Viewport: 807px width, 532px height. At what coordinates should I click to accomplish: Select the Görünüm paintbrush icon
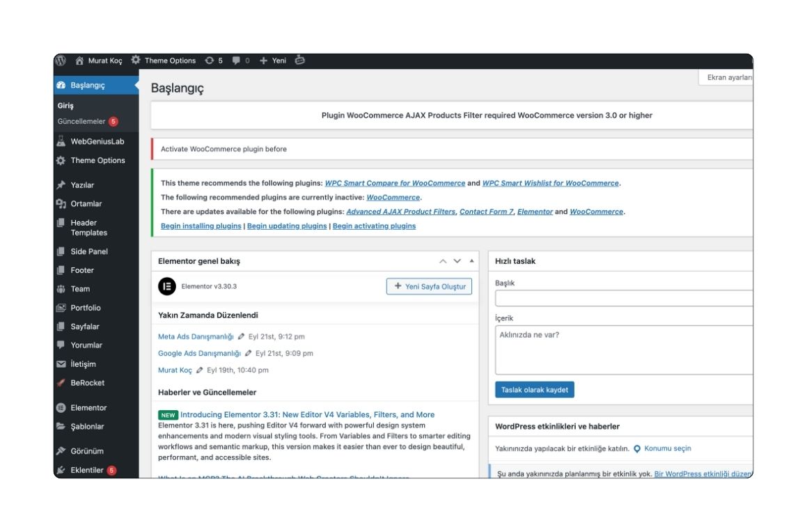coord(61,451)
